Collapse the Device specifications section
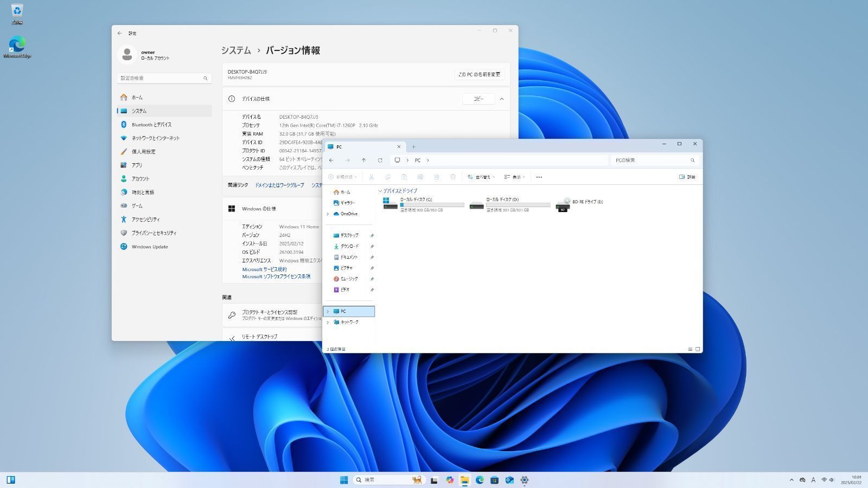 (x=501, y=99)
